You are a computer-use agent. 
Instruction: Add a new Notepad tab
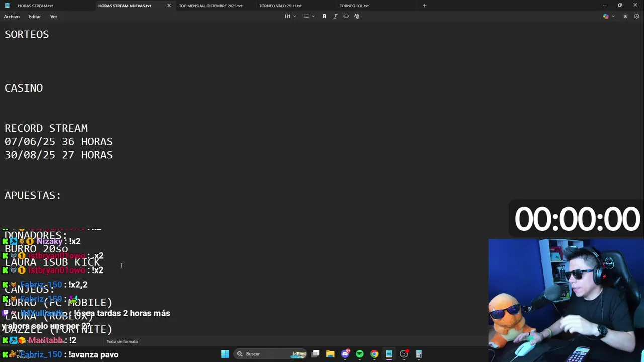424,6
